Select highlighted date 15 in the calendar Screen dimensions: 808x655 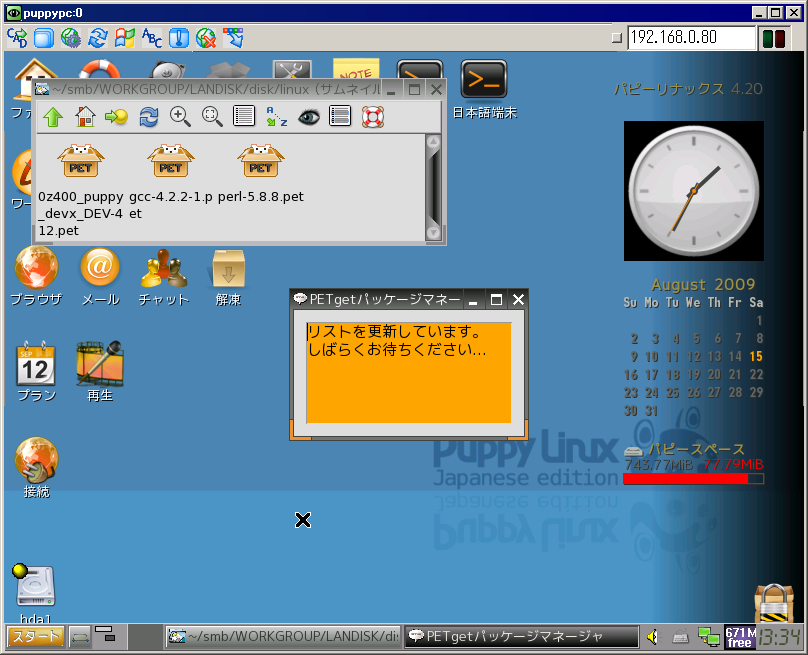click(756, 356)
